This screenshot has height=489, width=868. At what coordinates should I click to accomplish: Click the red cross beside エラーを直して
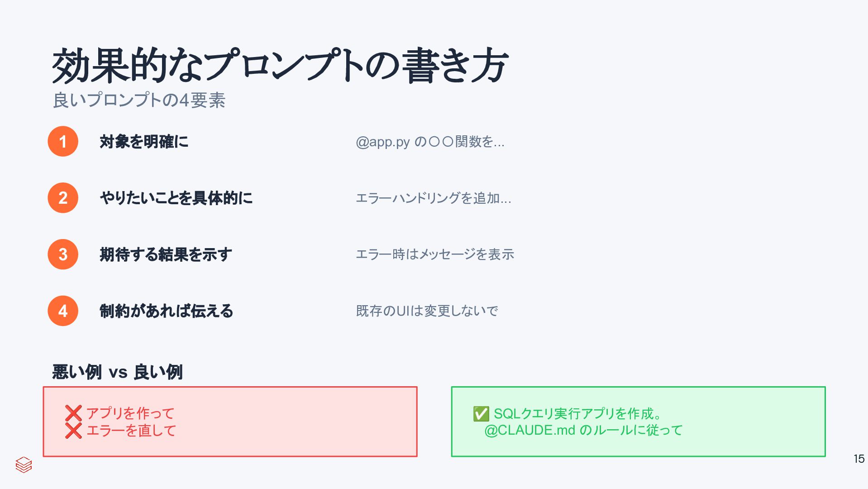(73, 431)
